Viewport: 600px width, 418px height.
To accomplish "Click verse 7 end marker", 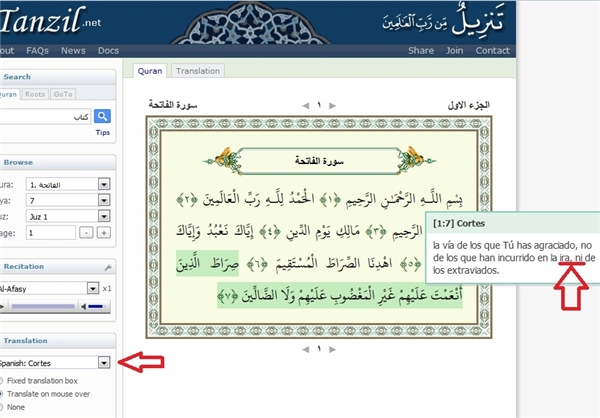I will tap(228, 296).
